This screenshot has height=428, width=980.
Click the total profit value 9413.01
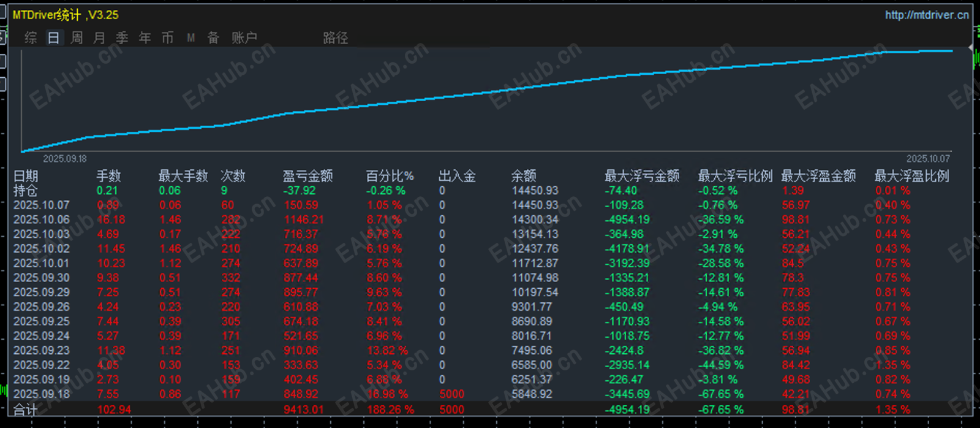coord(304,410)
